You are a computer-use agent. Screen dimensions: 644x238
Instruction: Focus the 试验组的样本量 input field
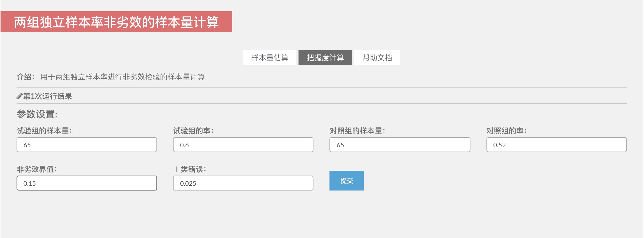point(87,145)
